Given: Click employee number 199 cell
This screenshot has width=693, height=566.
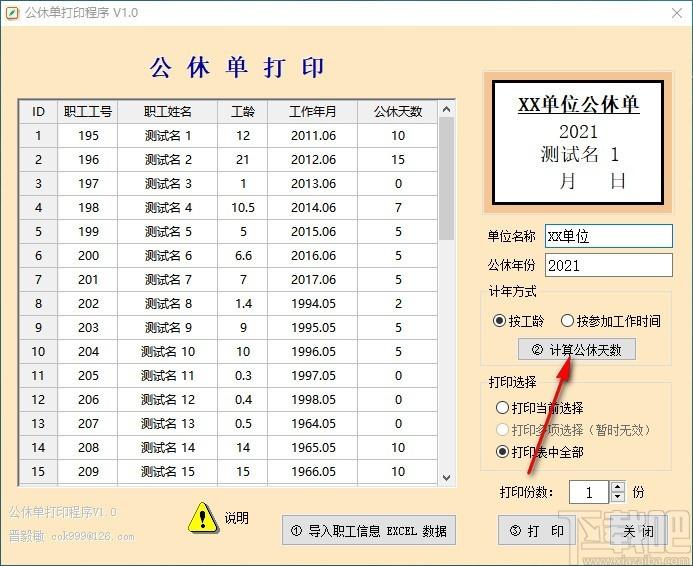Looking at the screenshot, I should 88,231.
